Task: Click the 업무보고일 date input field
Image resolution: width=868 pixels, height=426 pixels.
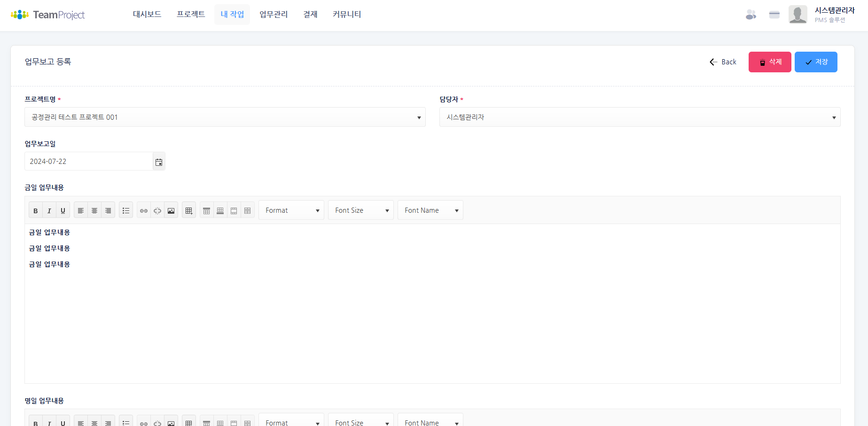Action: [x=89, y=162]
